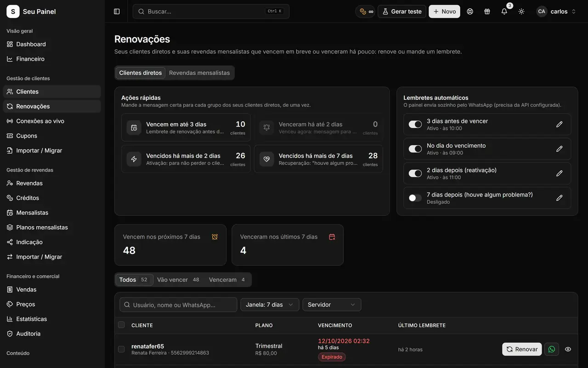Toggle the '2 dias depois (reativação)' switch
The image size is (588, 368).
tap(415, 173)
